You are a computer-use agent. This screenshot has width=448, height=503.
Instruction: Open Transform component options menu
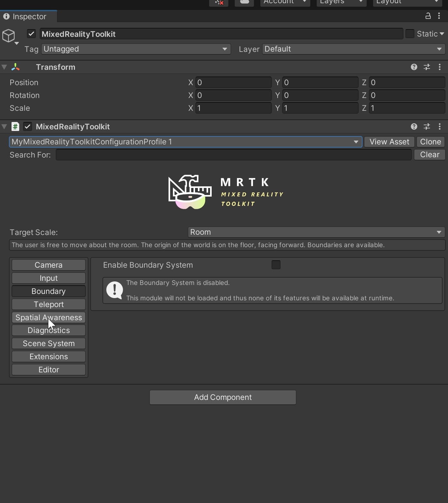point(440,67)
